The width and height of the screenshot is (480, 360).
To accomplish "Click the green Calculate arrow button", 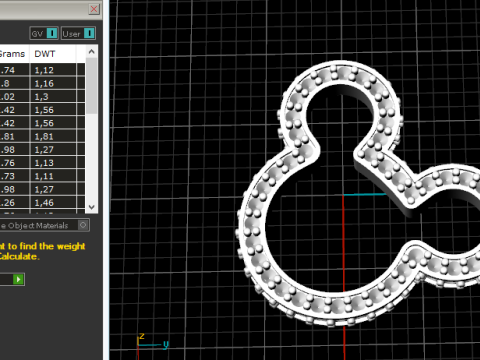I will (x=18, y=279).
